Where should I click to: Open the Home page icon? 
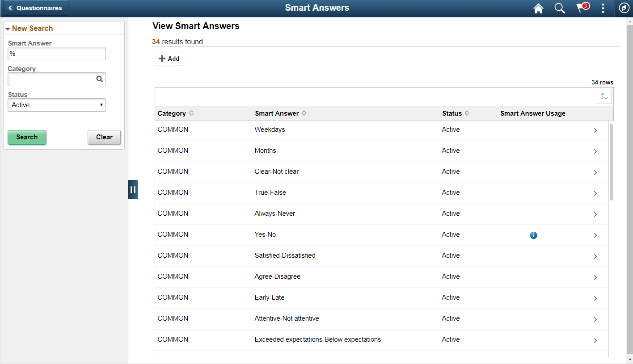(538, 8)
